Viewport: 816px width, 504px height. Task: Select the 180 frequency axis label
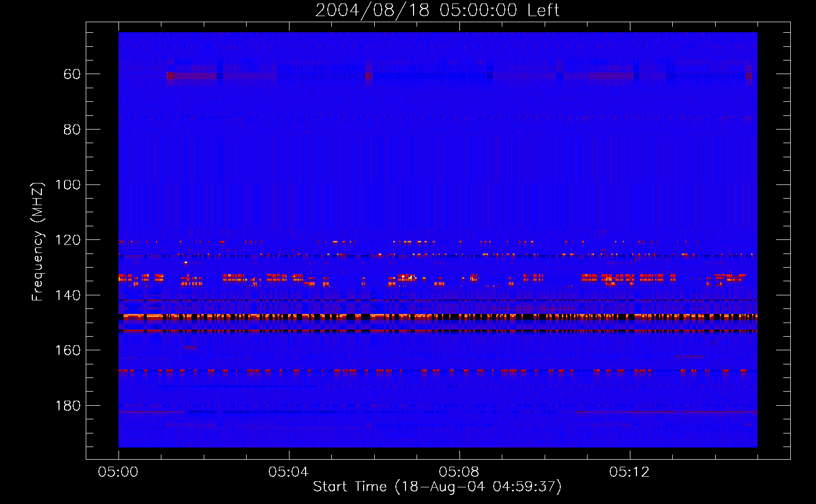[68, 406]
